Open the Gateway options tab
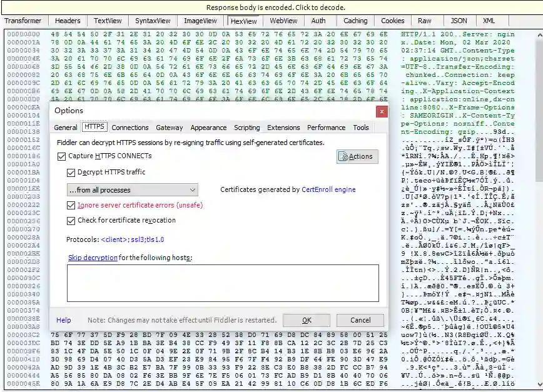 click(x=170, y=128)
